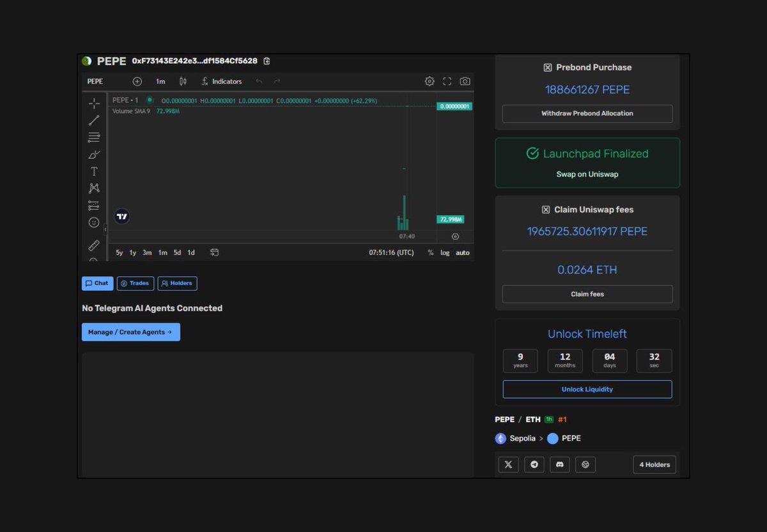Select the Fibonacci retracement tool
This screenshot has height=532, width=767.
tap(94, 137)
